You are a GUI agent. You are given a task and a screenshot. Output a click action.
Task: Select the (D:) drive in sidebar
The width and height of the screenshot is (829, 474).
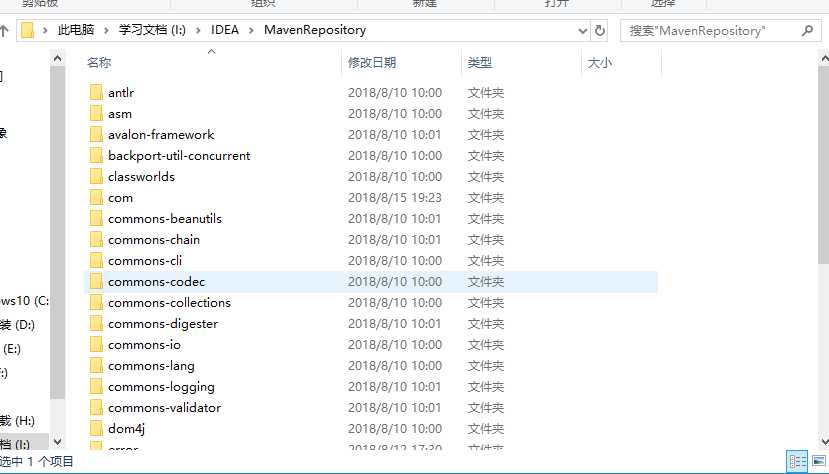(17, 324)
